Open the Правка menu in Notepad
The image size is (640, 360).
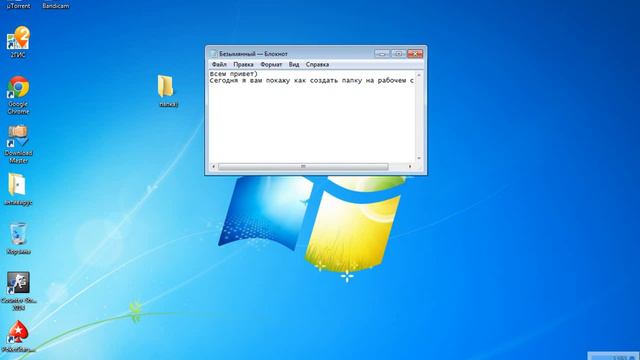click(x=243, y=64)
